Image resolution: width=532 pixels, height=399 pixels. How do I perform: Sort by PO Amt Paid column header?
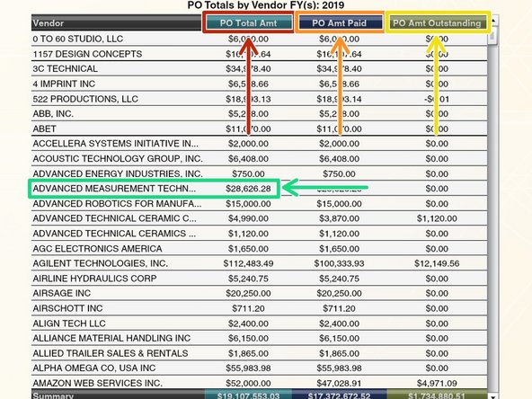coord(340,23)
